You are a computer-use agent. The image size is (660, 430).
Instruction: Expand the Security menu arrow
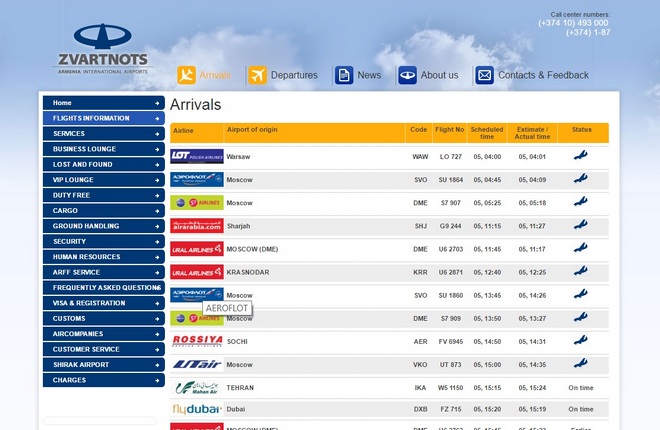point(157,242)
